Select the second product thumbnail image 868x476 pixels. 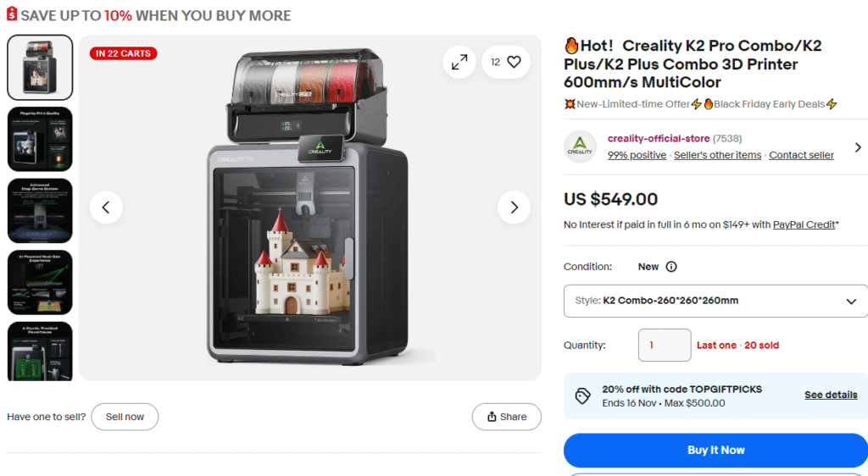[40, 139]
